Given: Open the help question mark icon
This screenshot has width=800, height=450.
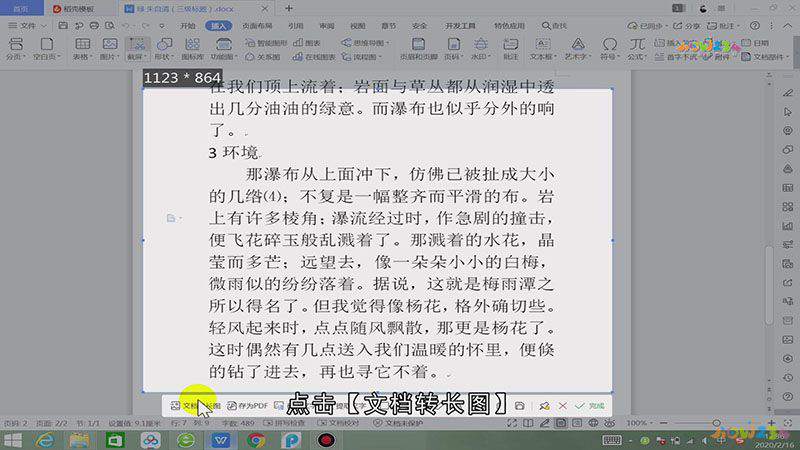Looking at the screenshot, I should coord(755,26).
